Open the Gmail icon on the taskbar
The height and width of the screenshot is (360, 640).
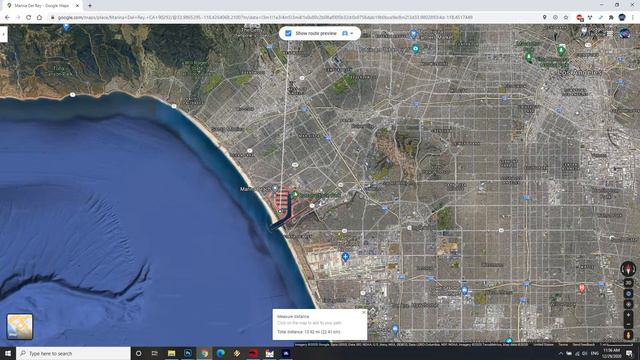click(x=269, y=353)
